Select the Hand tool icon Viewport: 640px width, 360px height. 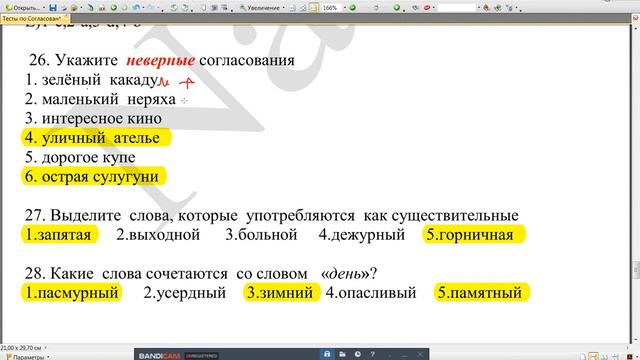click(x=203, y=8)
